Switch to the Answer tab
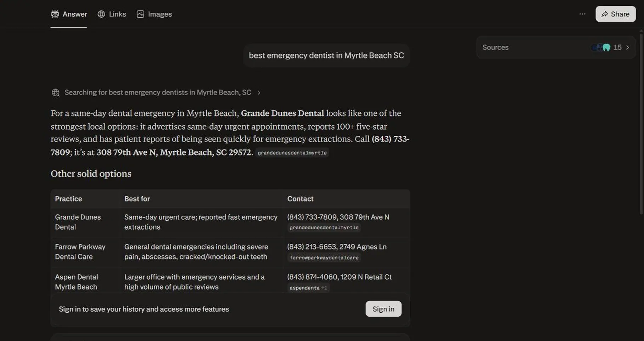Image resolution: width=644 pixels, height=341 pixels. point(69,14)
